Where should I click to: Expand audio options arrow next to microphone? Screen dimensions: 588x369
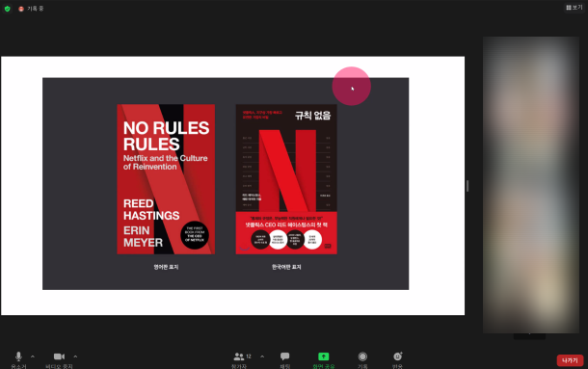(33, 356)
